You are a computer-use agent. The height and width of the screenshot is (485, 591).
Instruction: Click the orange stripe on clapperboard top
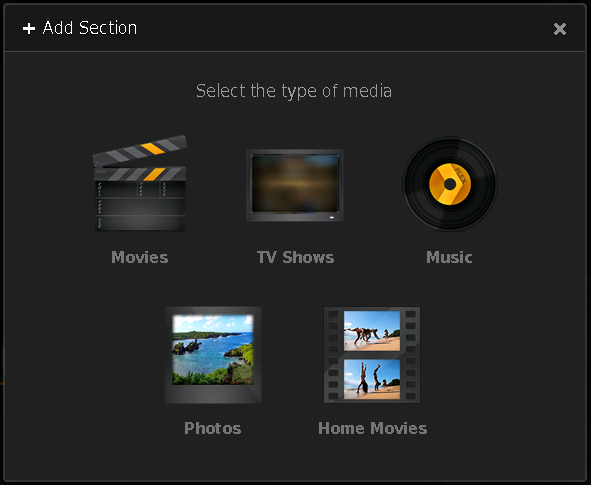click(x=152, y=149)
